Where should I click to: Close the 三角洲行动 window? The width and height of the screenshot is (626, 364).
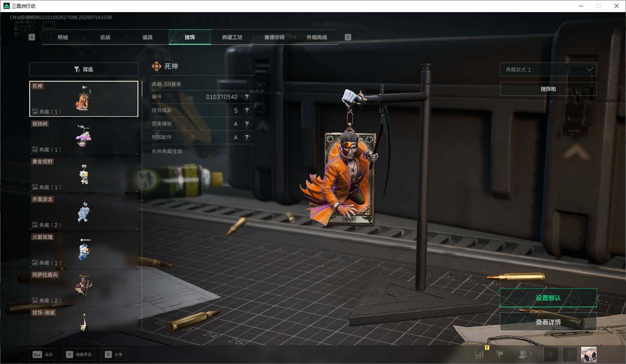pos(617,6)
